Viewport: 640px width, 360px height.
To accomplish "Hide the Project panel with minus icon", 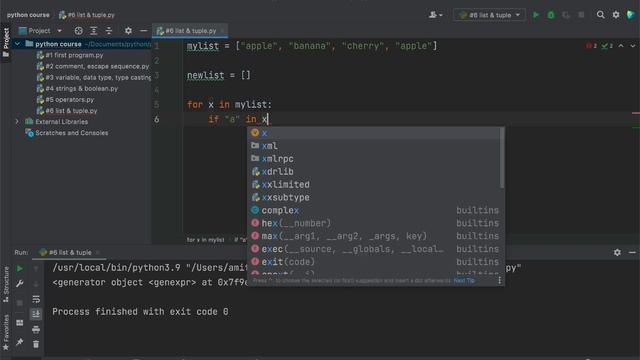I will [x=143, y=31].
